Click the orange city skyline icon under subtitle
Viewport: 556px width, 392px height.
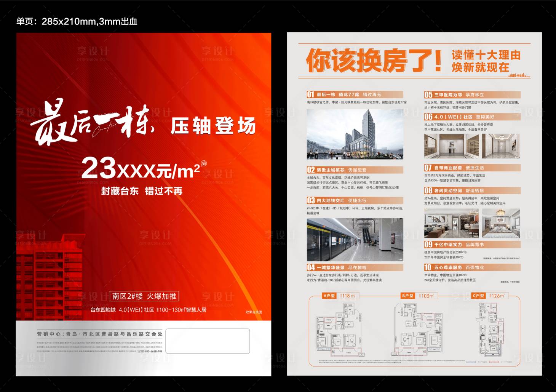[x=519, y=75]
